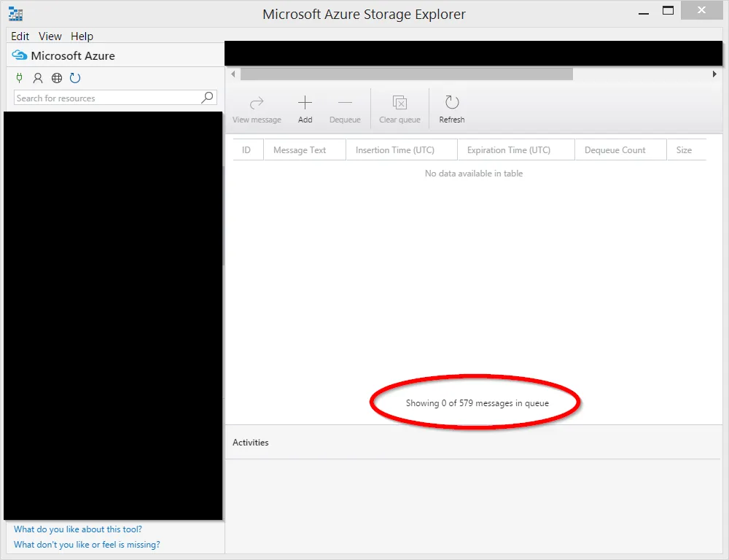The width and height of the screenshot is (729, 560).
Task: Click the Dequeue toolbar button
Action: click(x=345, y=109)
